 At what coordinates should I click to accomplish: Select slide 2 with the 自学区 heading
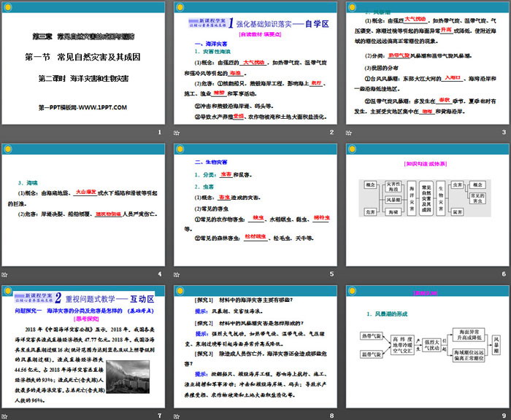coord(255,63)
